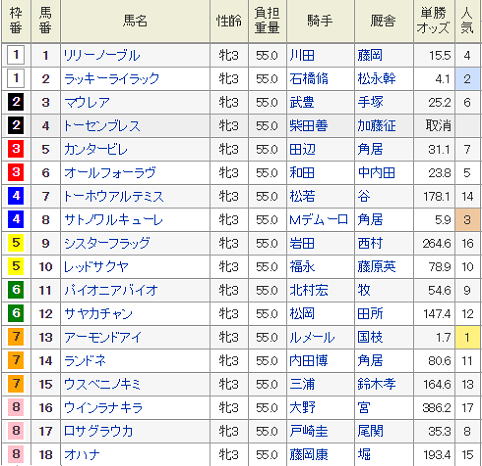
Task: Open jockey link 戸崎圭
Action: click(x=309, y=431)
